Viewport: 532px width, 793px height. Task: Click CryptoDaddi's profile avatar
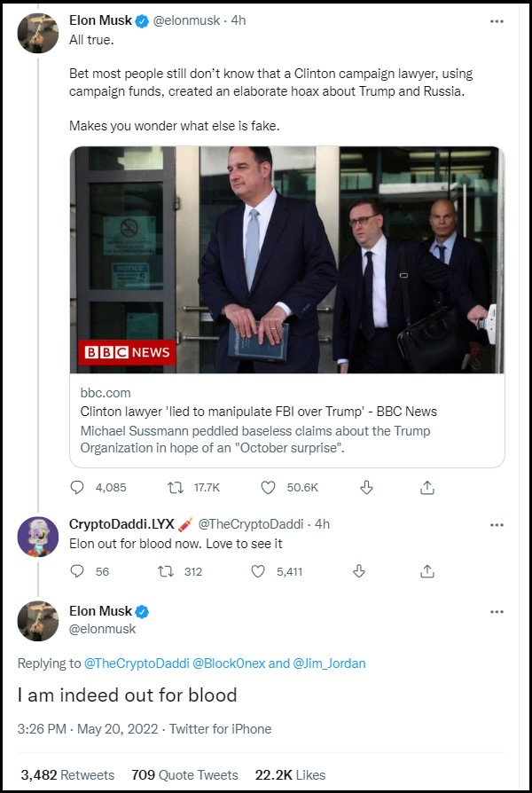(38, 537)
